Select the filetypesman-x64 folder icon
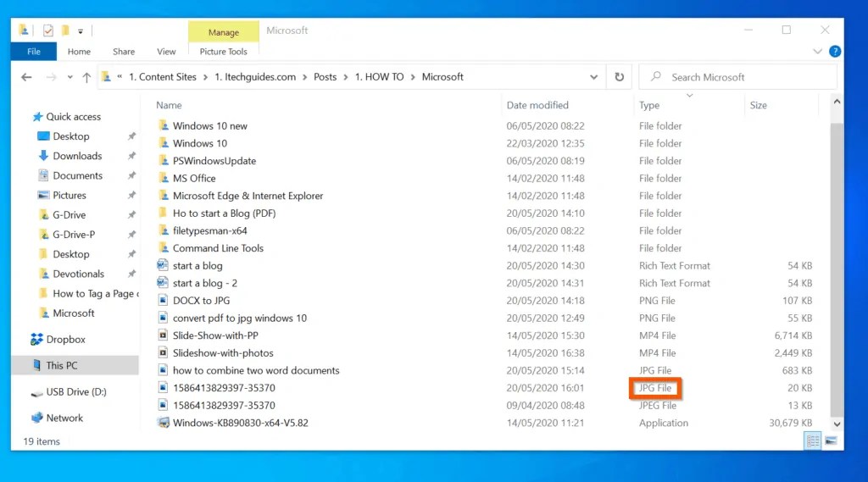 click(x=163, y=230)
